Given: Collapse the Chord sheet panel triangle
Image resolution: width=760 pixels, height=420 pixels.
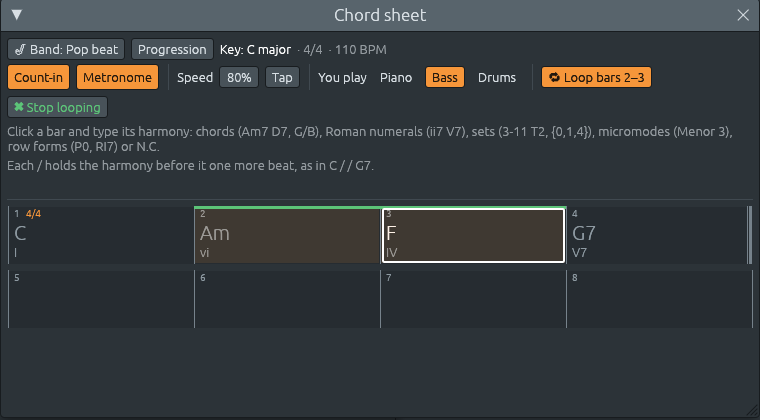Looking at the screenshot, I should (16, 15).
